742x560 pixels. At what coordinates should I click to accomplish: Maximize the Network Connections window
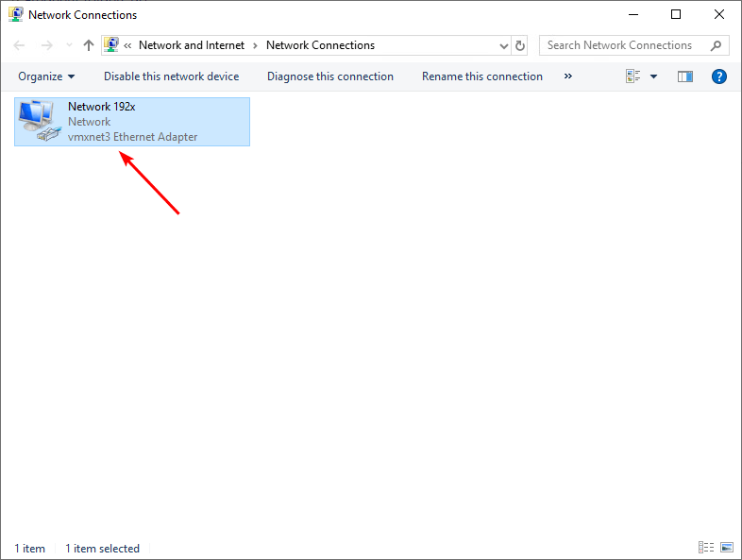676,15
